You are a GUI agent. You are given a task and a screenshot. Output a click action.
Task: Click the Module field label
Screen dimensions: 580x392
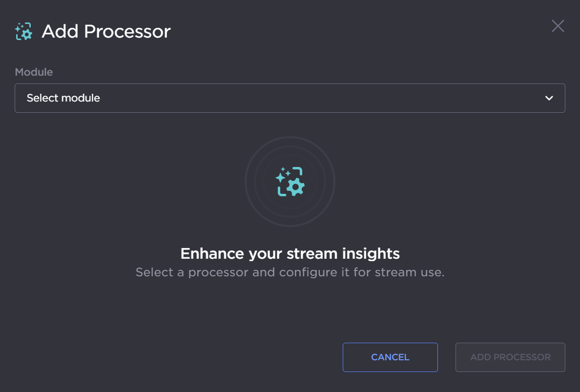(34, 72)
